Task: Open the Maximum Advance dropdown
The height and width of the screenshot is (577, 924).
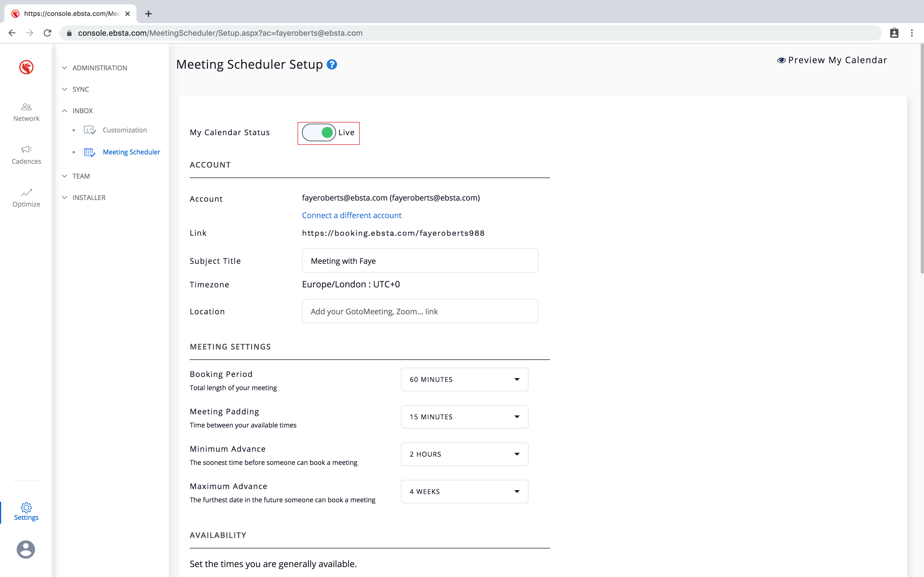Action: 464,492
